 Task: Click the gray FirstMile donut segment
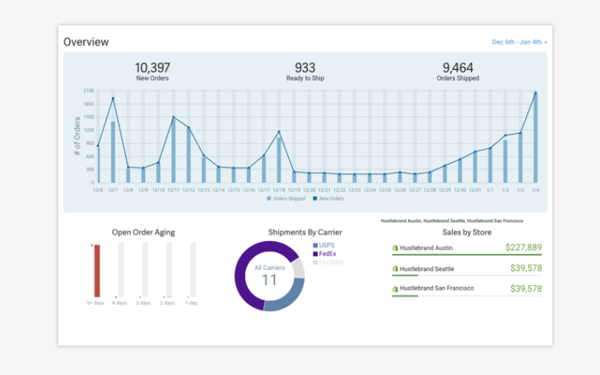(298, 268)
